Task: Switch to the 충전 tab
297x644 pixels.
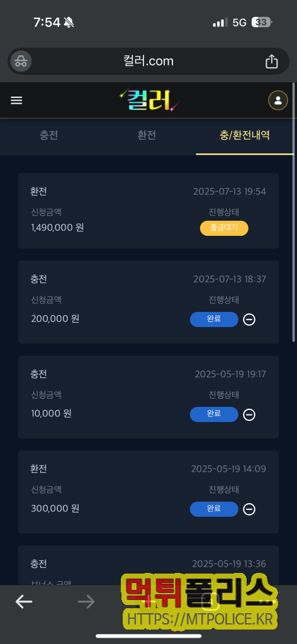Action: click(x=49, y=136)
